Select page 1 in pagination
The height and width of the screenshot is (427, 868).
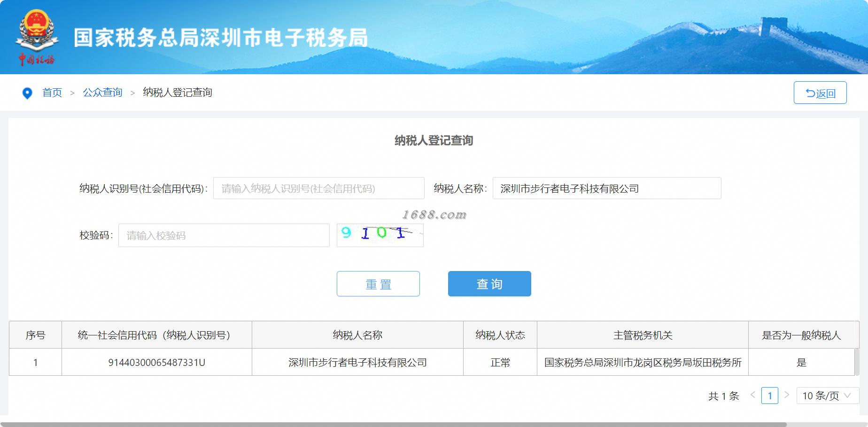tap(770, 396)
